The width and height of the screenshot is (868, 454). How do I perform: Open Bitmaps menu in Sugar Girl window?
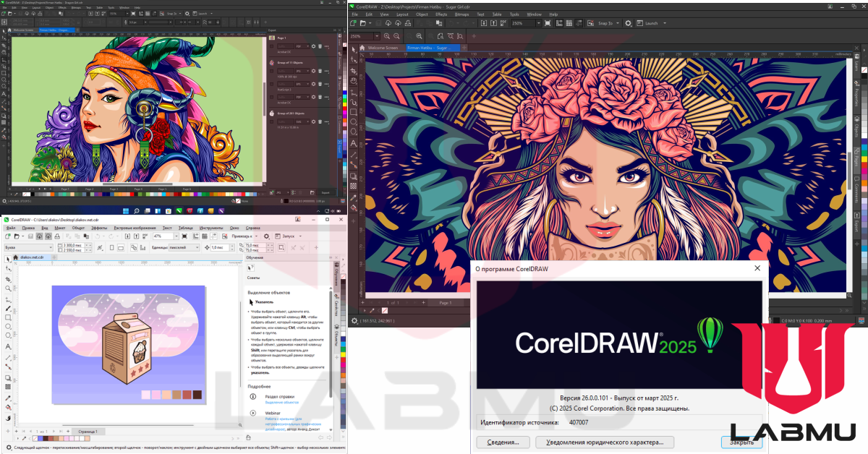point(461,14)
